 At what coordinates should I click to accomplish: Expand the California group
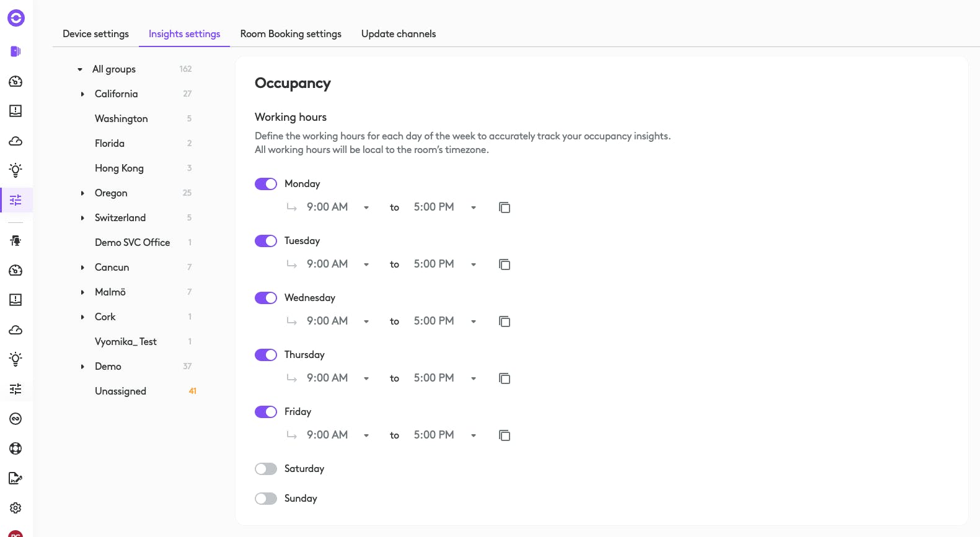point(82,94)
